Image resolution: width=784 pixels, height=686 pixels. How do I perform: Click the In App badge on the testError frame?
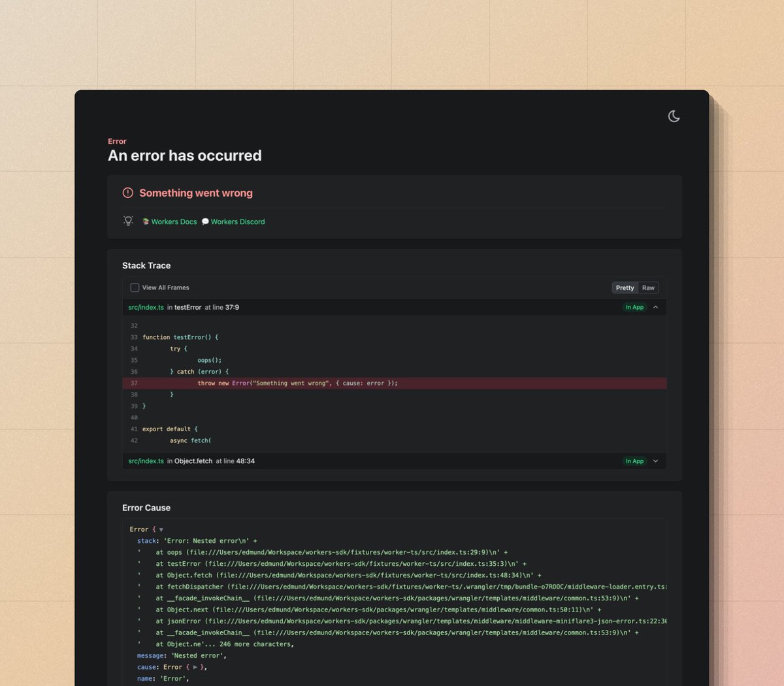tap(634, 306)
